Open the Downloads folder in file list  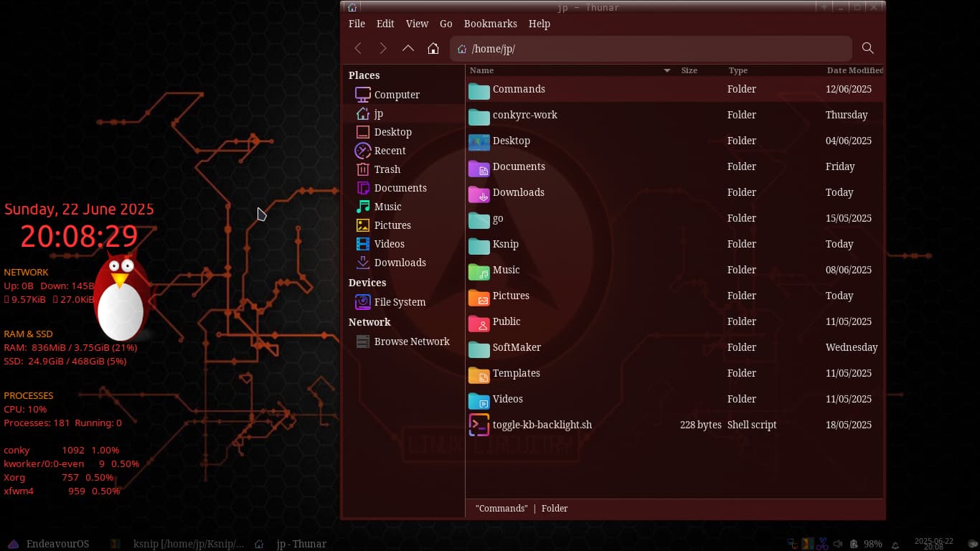tap(518, 192)
